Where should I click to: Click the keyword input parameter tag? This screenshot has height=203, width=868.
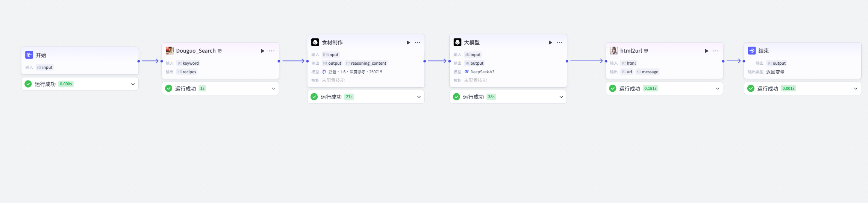click(188, 63)
